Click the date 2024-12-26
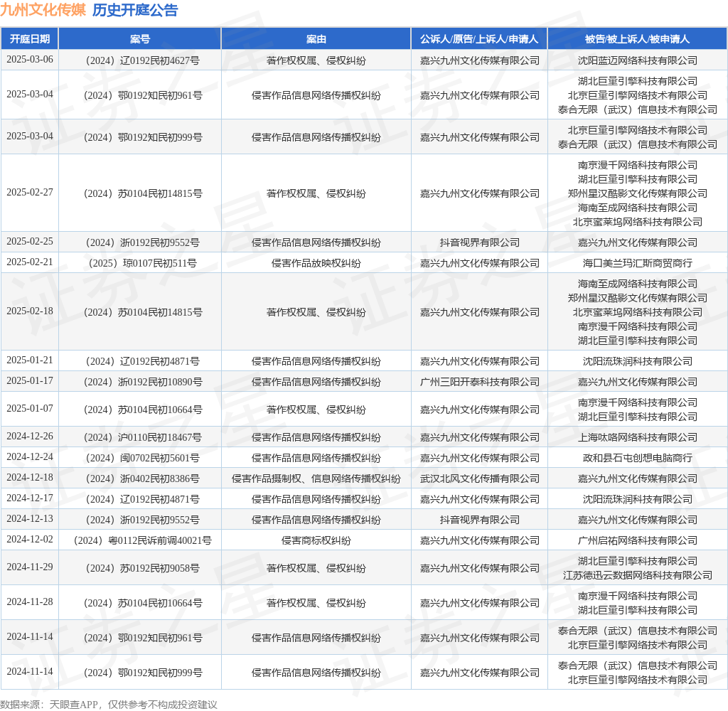This screenshot has width=728, height=711. [x=30, y=437]
